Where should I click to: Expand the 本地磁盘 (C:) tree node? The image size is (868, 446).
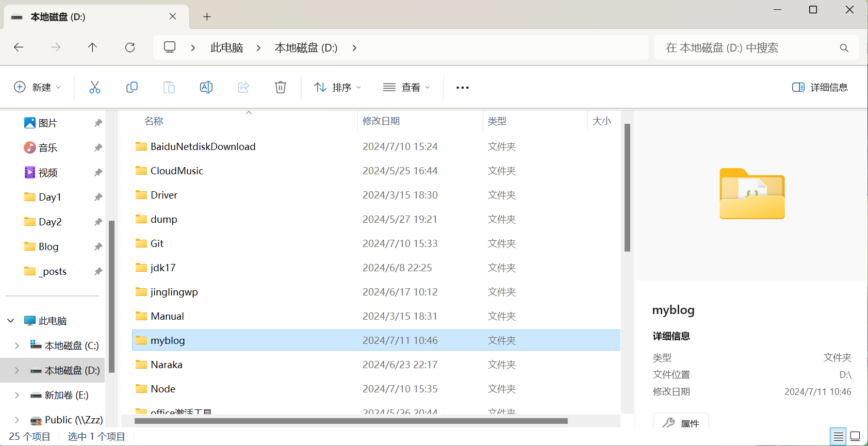pyautogui.click(x=17, y=345)
